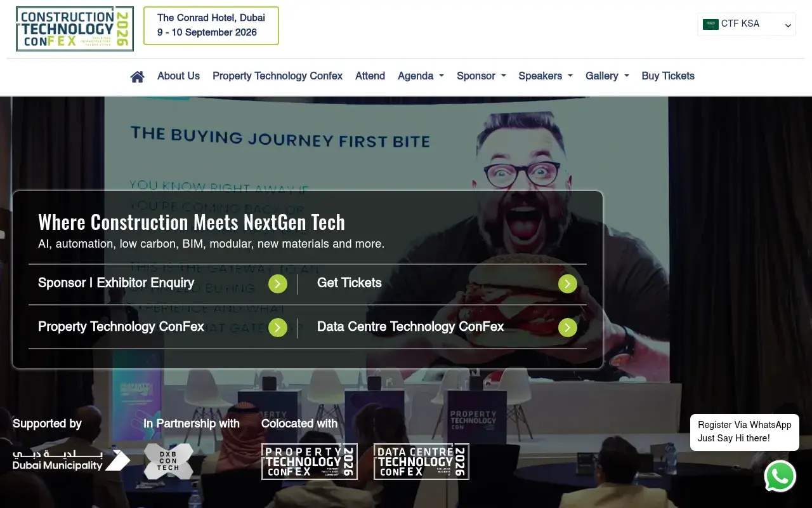Click Data Centre Technology ConFex 2026 logo
The image size is (812, 508).
pos(421,462)
